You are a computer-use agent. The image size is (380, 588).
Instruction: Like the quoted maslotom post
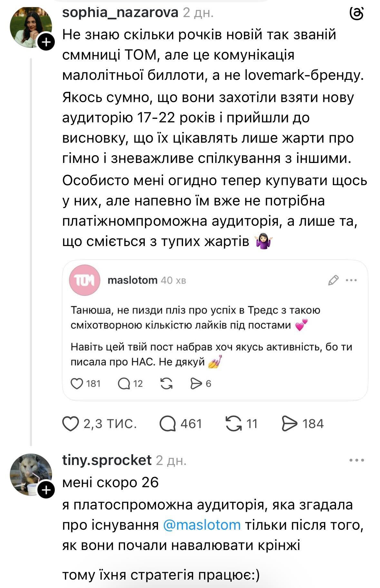[77, 384]
